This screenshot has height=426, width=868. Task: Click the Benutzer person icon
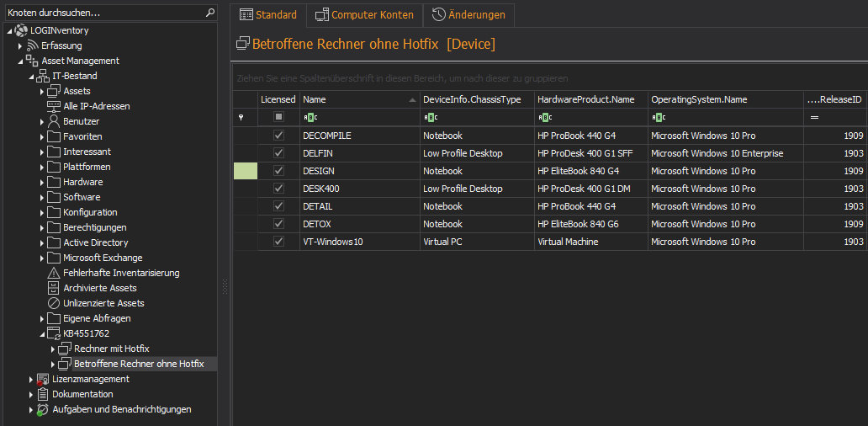point(54,121)
